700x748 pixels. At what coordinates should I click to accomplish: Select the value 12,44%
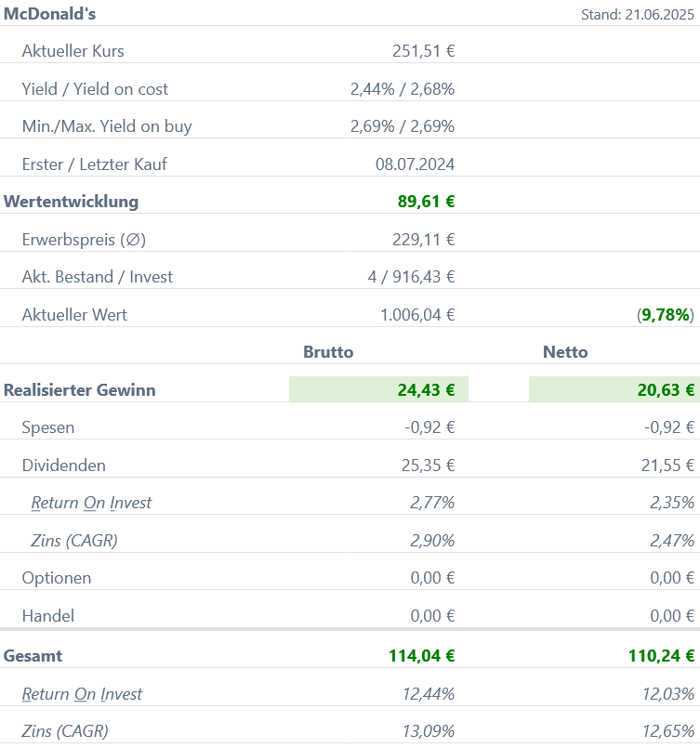[429, 695]
